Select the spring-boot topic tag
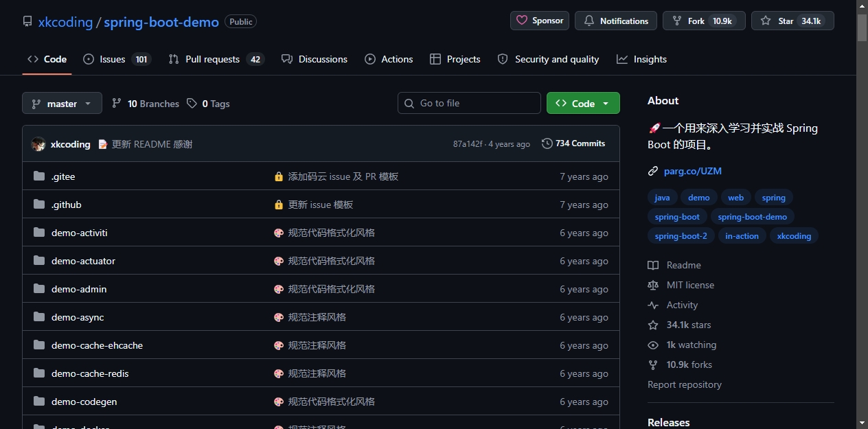 (677, 217)
